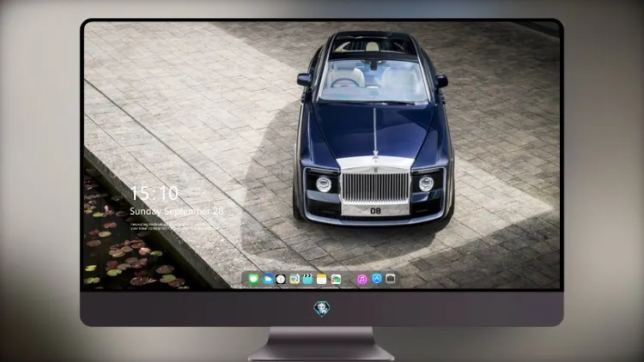Launch the Camera app in dock
The width and height of the screenshot is (644, 362).
pyautogui.click(x=390, y=279)
